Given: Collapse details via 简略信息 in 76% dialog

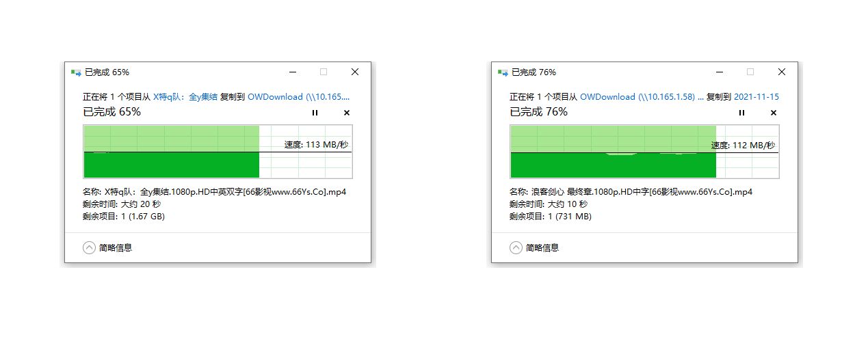Looking at the screenshot, I should coord(534,247).
